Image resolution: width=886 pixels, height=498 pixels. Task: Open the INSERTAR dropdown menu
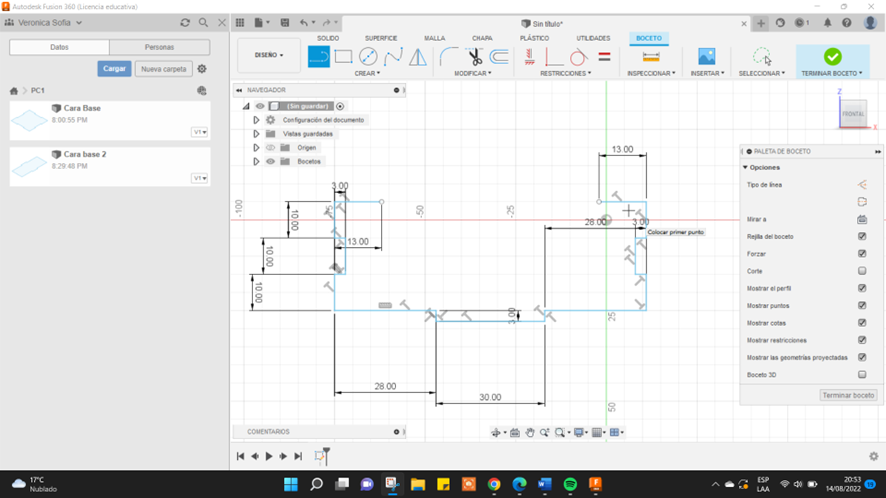point(707,73)
